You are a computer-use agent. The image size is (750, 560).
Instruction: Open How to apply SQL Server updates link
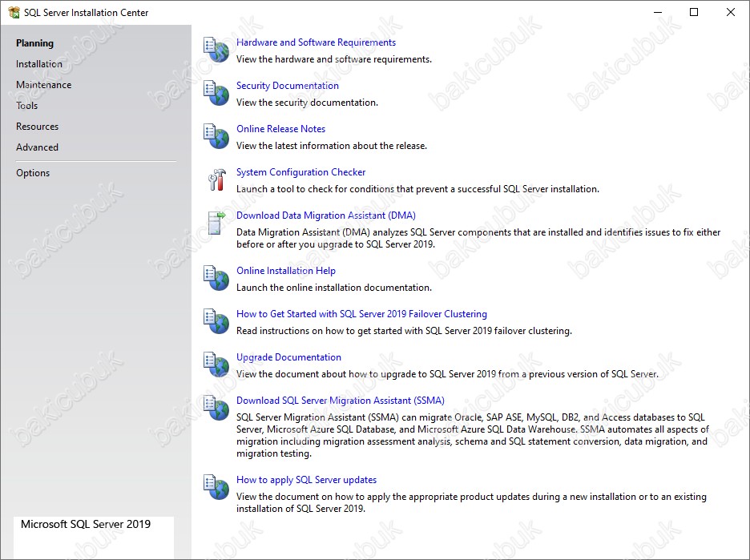307,480
